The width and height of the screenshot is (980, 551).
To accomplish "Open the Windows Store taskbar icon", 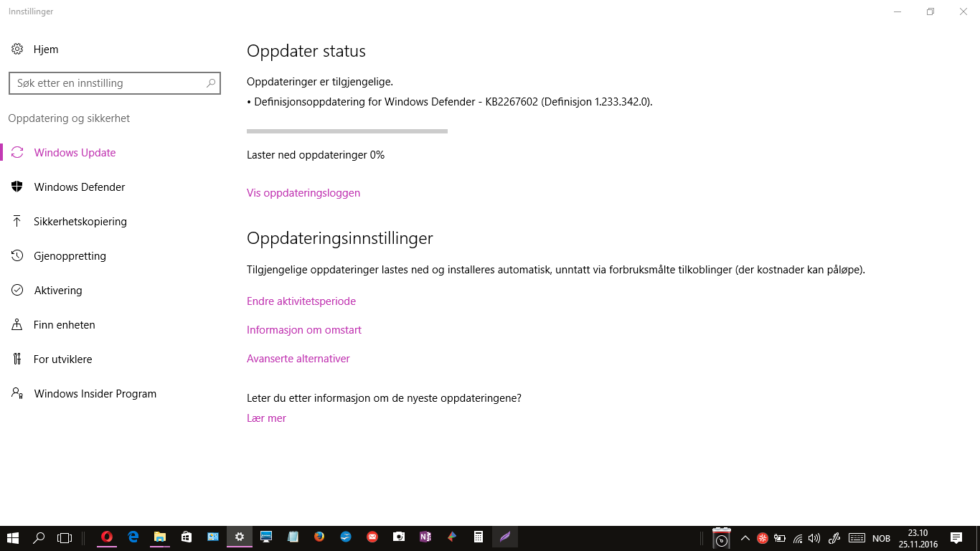I will coord(187,537).
